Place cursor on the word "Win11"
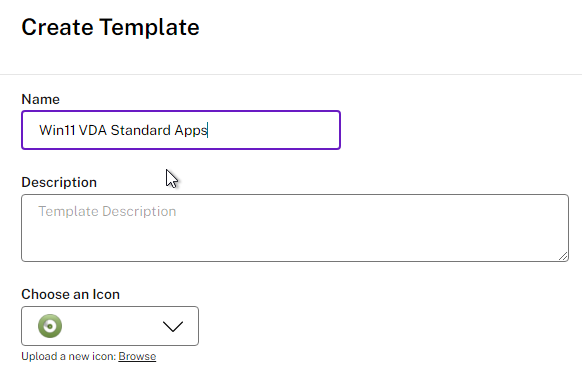The width and height of the screenshot is (582, 374). click(x=57, y=131)
